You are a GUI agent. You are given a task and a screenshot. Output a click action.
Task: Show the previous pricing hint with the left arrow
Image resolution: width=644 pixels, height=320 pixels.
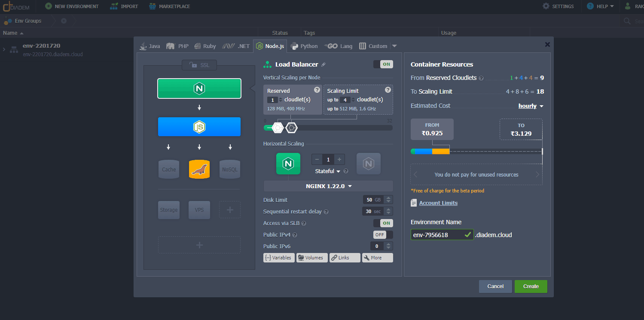click(415, 174)
